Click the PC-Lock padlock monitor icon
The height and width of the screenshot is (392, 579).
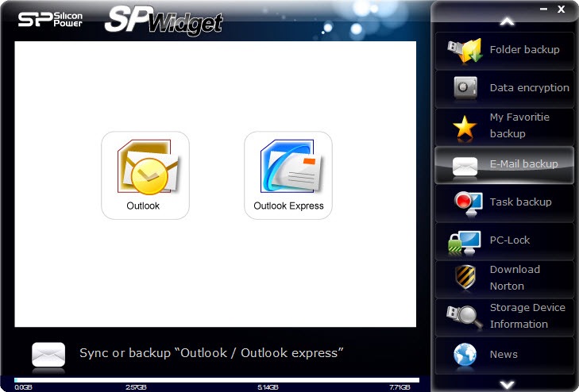[x=464, y=243]
